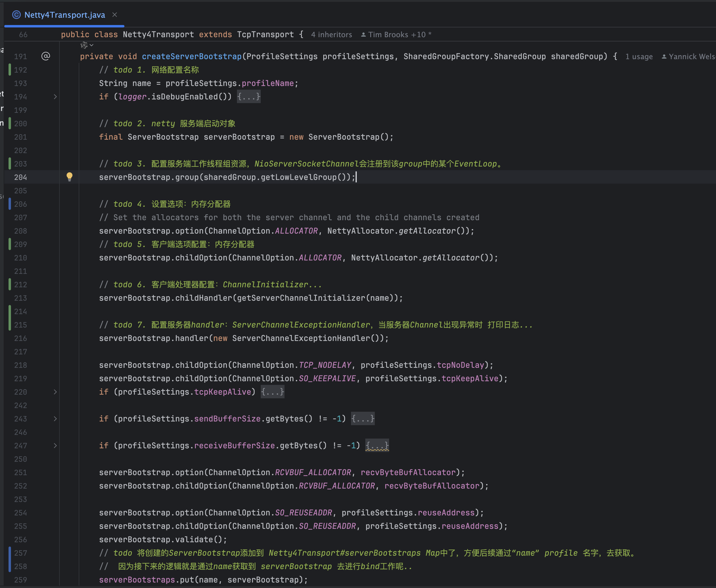Click profileName on line 193
Screen dimensions: 716x588
[x=267, y=83]
